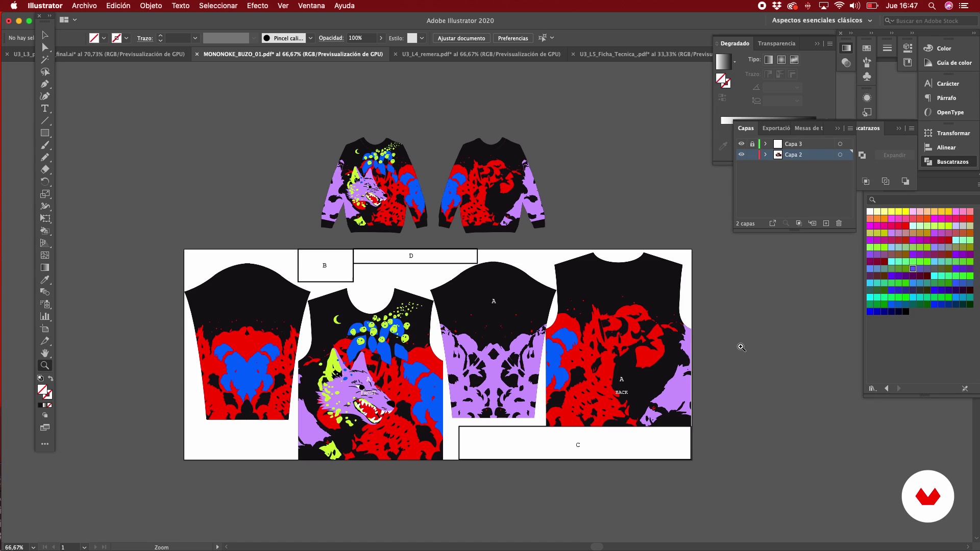Viewport: 980px width, 551px height.
Task: Click create new sublayer icon
Action: click(812, 223)
